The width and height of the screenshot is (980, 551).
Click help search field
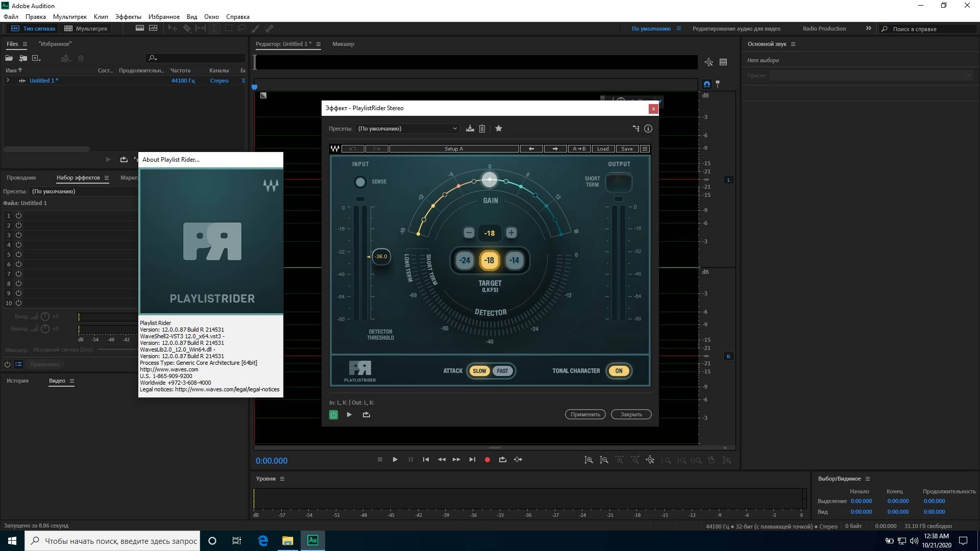[x=928, y=29]
